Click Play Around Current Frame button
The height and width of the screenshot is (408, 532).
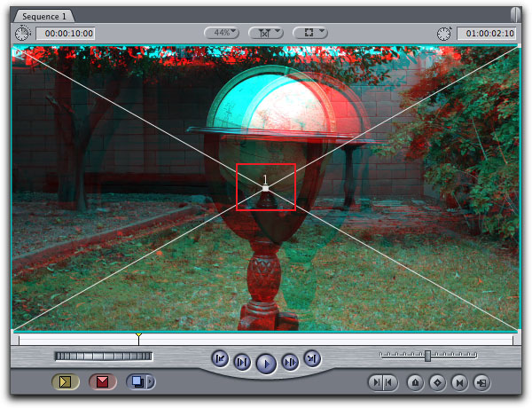coord(289,361)
